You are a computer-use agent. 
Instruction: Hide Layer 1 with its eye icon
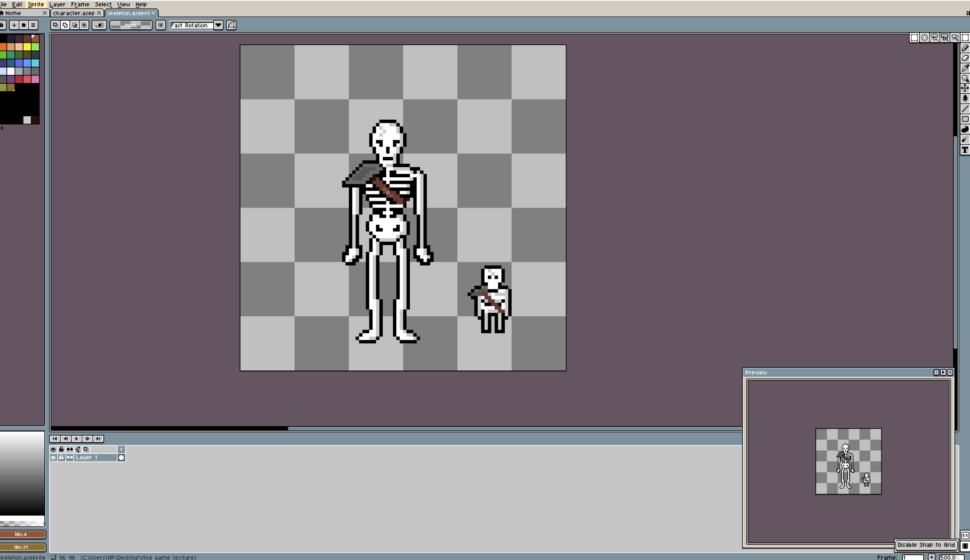point(53,458)
